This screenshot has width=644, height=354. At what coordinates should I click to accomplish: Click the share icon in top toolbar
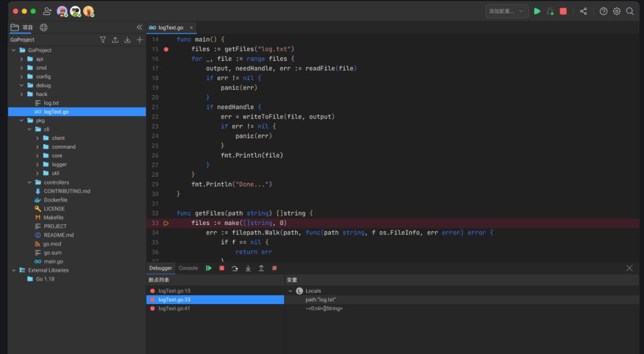(x=583, y=11)
